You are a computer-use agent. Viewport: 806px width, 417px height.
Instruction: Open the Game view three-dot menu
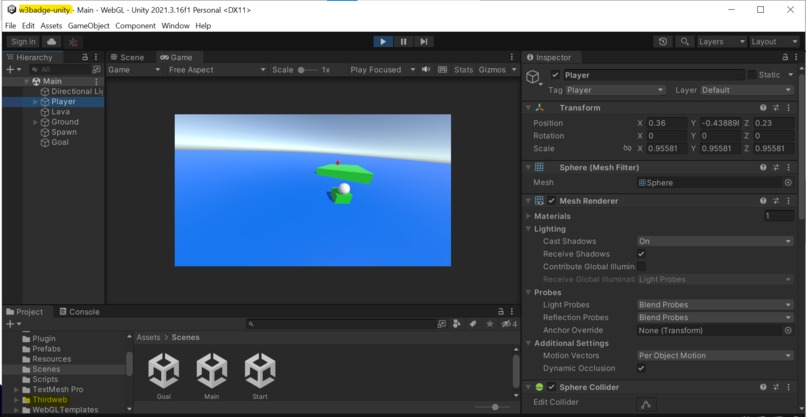coord(511,57)
